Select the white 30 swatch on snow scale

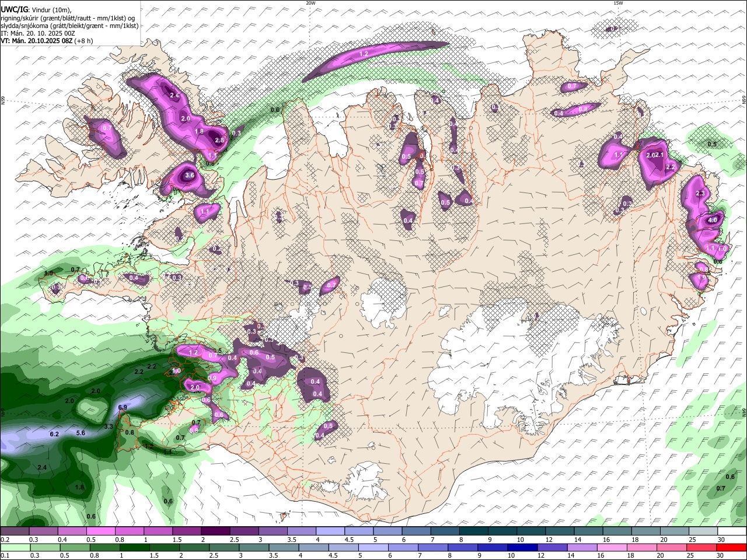732,531
